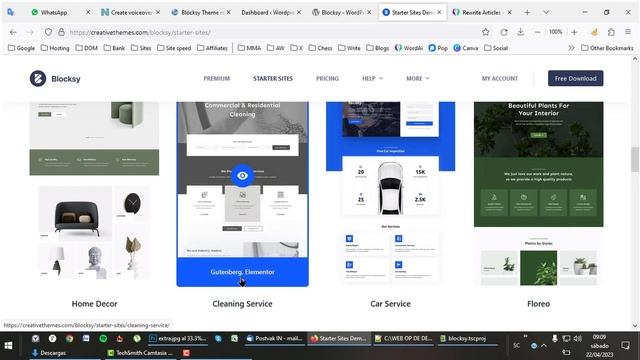This screenshot has width=640, height=360.
Task: Go back to the previous page
Action: [13, 32]
